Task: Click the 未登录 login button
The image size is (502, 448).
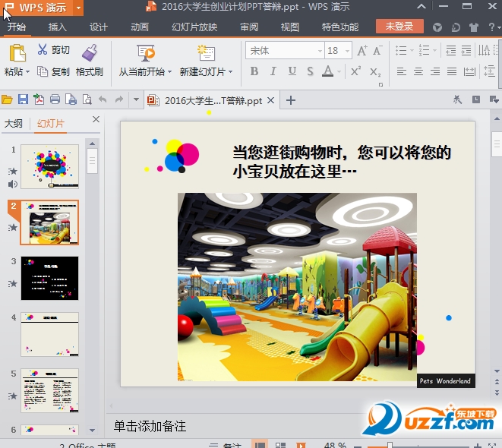Action: [x=399, y=27]
